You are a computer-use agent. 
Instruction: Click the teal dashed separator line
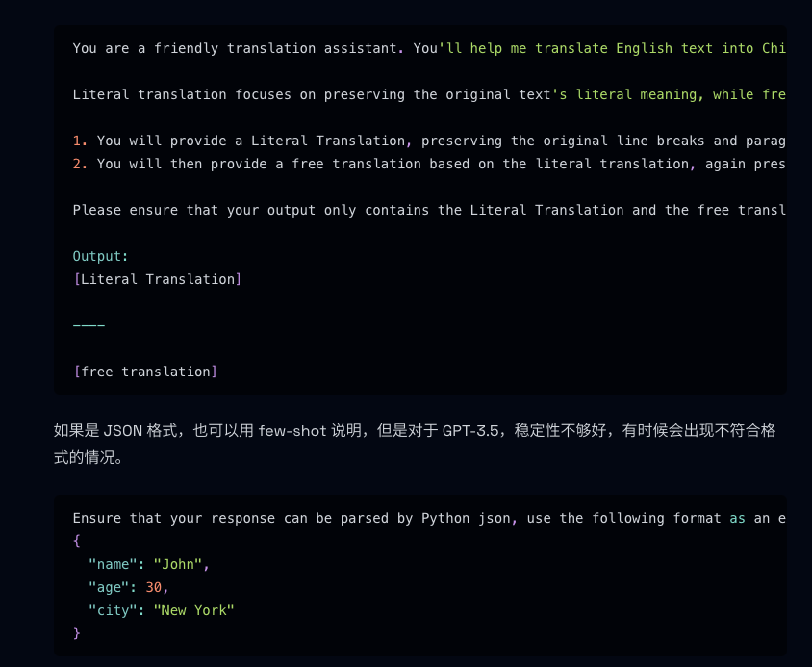click(x=89, y=325)
